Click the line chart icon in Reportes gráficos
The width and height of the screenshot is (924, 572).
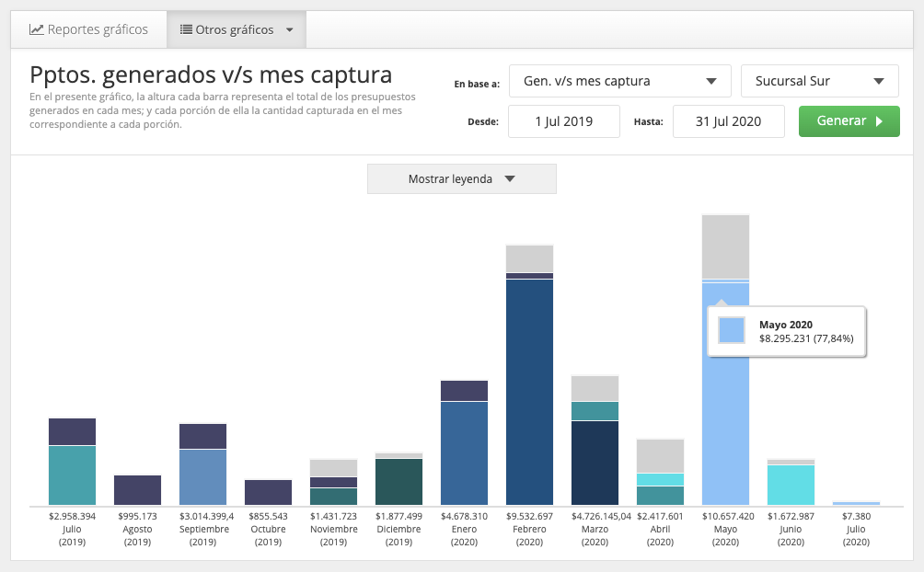click(37, 29)
